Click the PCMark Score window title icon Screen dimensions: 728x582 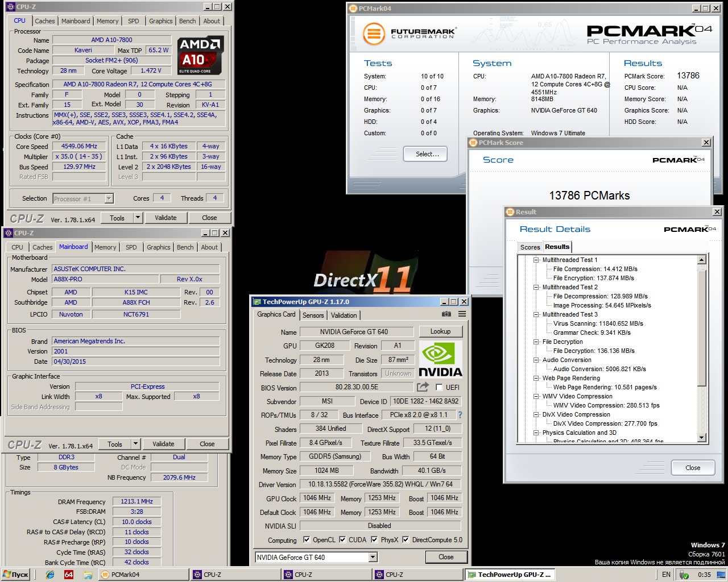[473, 143]
